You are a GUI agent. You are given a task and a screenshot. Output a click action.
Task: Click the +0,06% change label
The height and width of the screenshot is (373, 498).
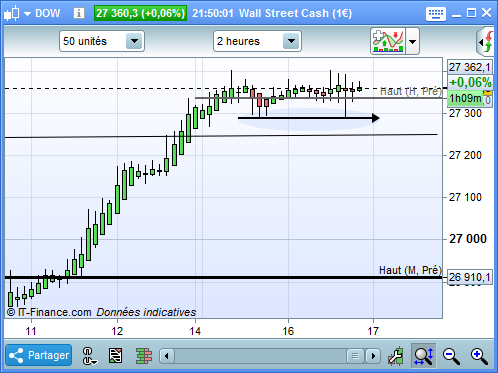(470, 82)
